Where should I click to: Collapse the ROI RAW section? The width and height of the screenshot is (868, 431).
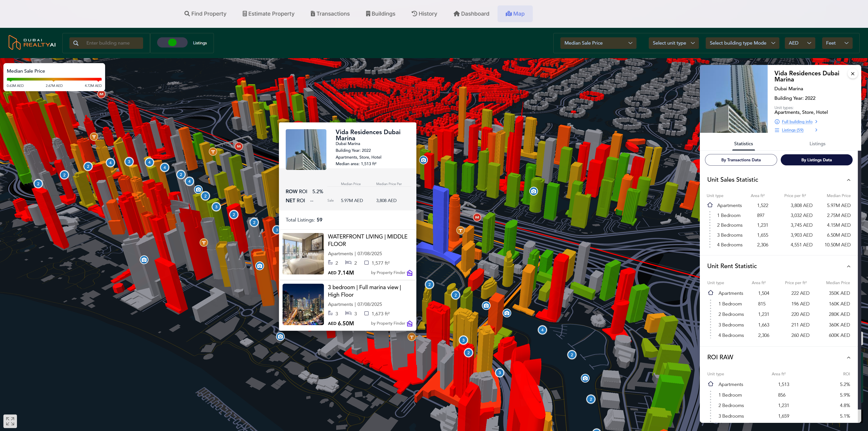[849, 357]
